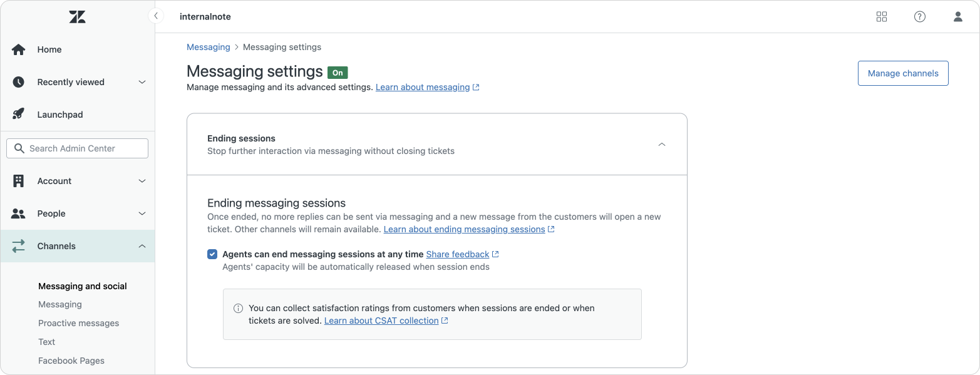980x375 pixels.
Task: Expand the Recently viewed section
Action: [142, 82]
